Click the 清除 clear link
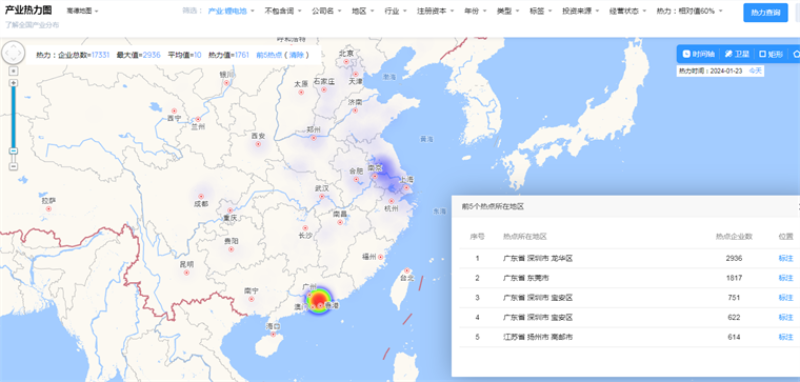The image size is (800, 382). 296,55
